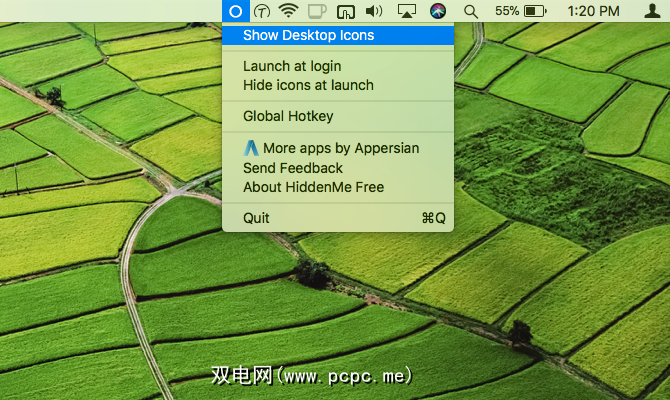Viewport: 670px width, 400px height.
Task: Activate Siri from the menu bar
Action: [x=438, y=11]
